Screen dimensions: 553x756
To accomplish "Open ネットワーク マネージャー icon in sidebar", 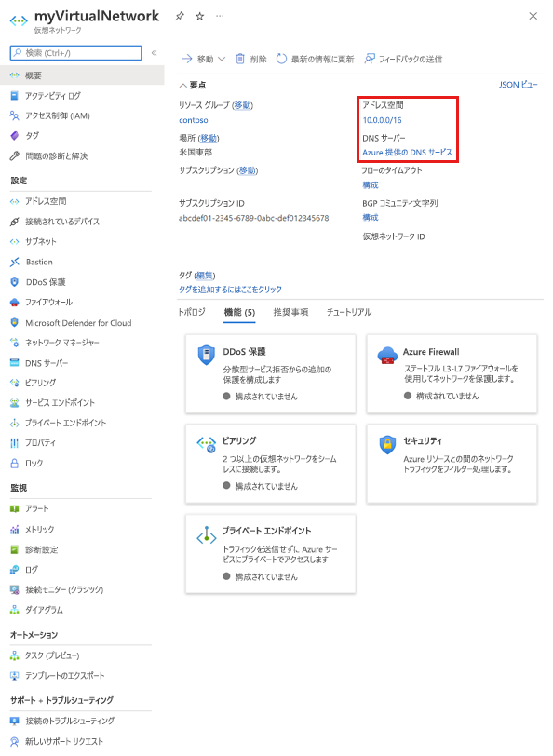I will click(15, 343).
